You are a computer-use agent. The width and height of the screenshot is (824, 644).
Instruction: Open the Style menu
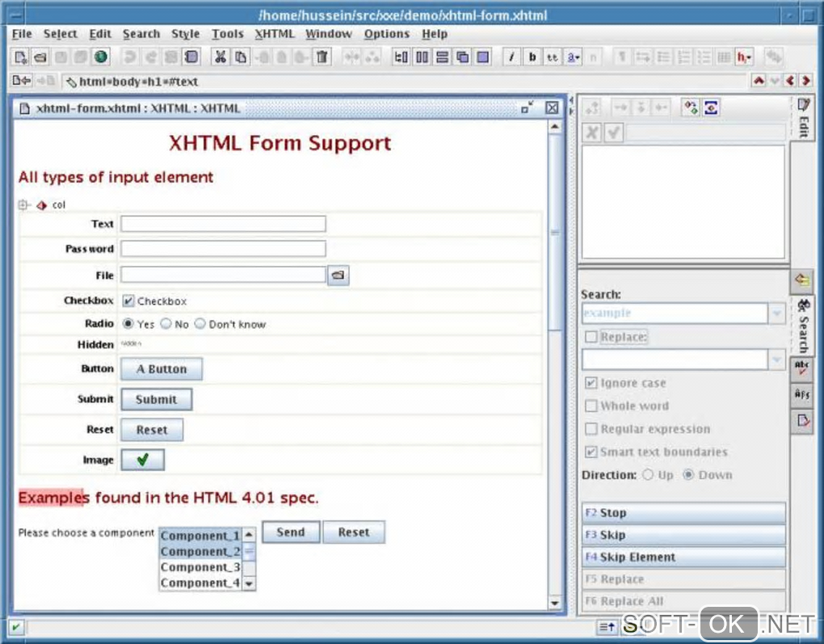tap(186, 34)
